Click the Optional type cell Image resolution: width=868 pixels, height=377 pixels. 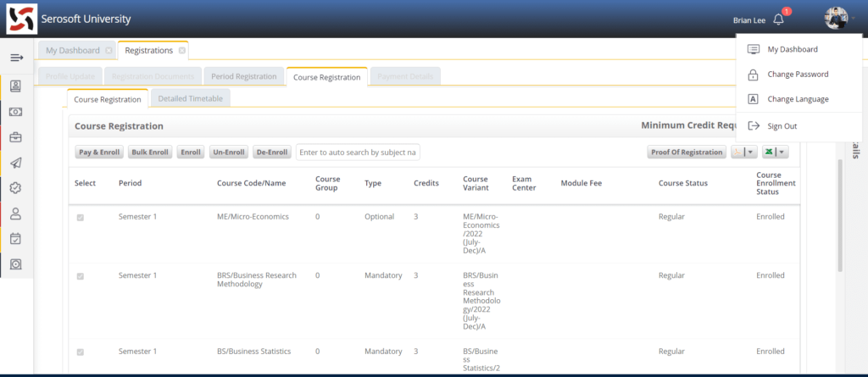[379, 216]
